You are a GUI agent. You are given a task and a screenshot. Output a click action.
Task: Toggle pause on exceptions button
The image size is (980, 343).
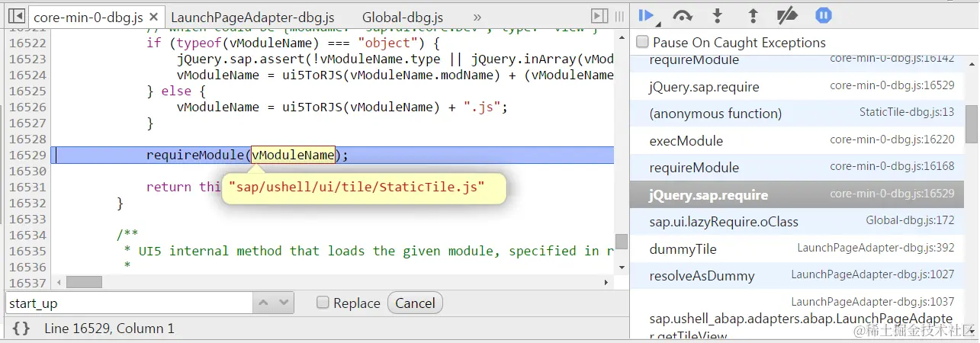(823, 15)
